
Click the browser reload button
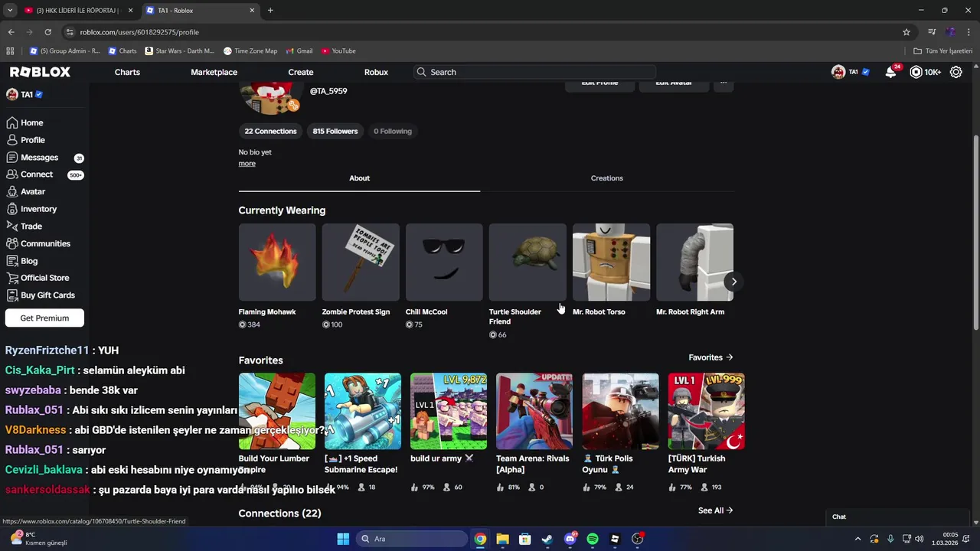pyautogui.click(x=47, y=32)
